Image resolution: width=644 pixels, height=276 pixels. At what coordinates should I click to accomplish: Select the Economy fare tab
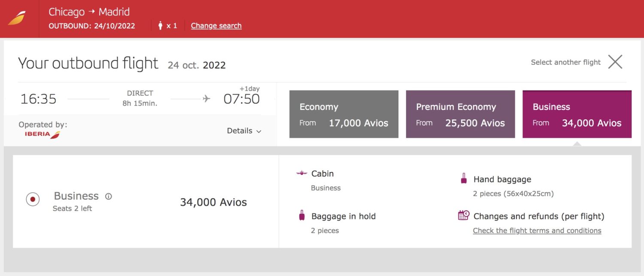(x=343, y=114)
